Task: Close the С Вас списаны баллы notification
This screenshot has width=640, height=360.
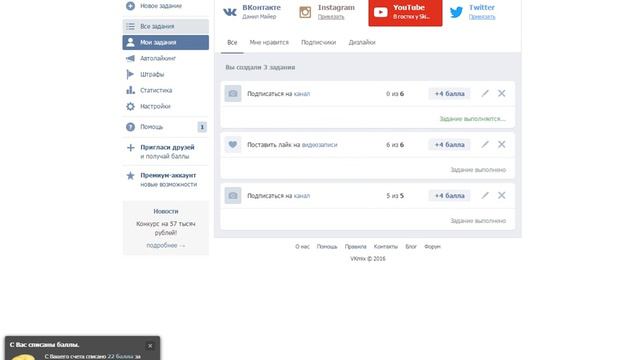Action: tap(150, 346)
